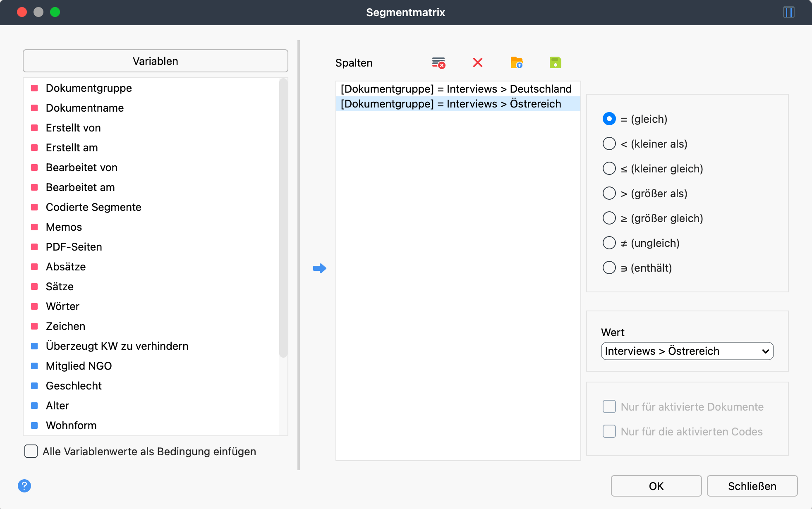Click the remove all conditions icon
The image size is (812, 509).
(x=438, y=63)
